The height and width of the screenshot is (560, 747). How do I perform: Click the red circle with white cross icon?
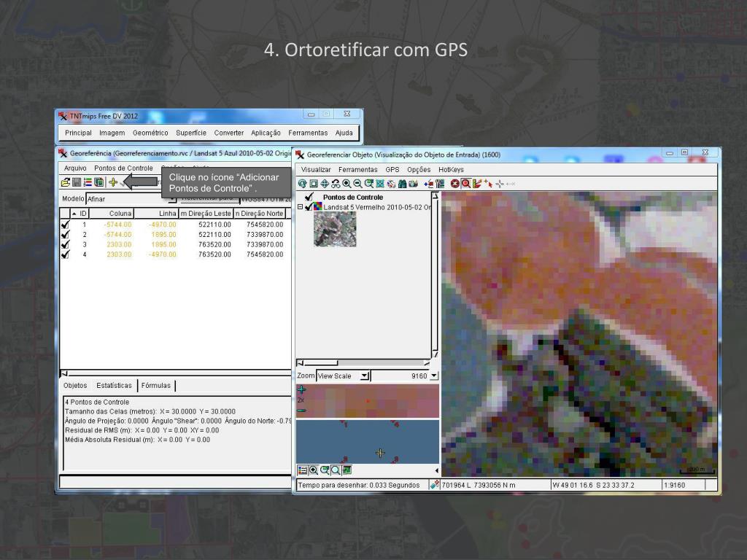coord(455,184)
